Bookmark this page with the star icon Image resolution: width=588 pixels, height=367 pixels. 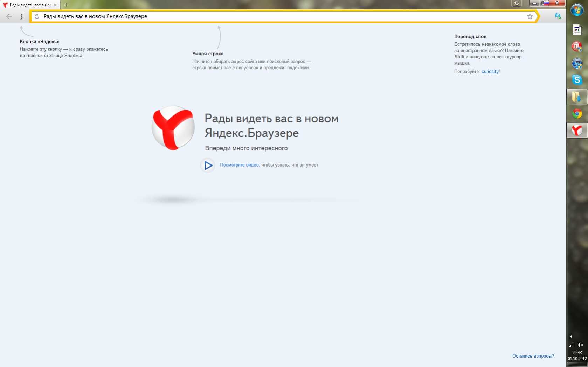(x=530, y=16)
